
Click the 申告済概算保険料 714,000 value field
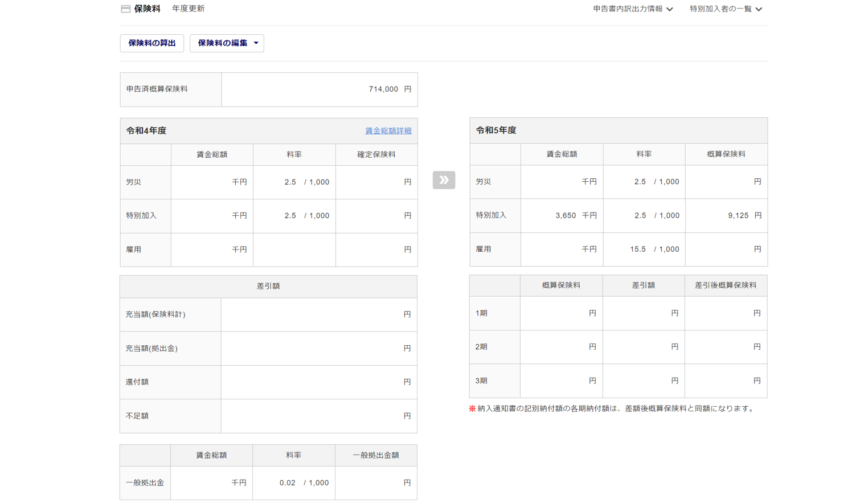click(320, 89)
